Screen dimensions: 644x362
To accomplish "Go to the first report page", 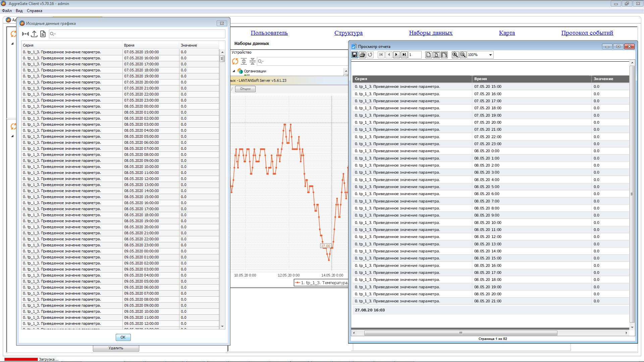I will (x=381, y=55).
